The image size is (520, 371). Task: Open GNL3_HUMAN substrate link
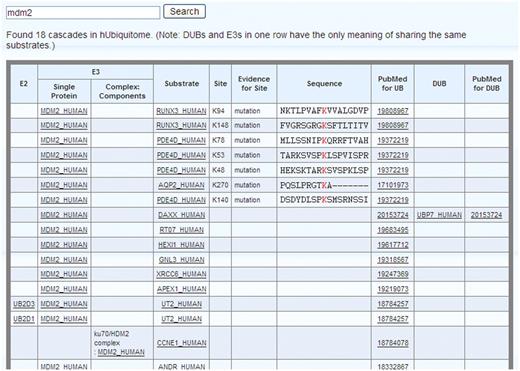click(x=181, y=260)
